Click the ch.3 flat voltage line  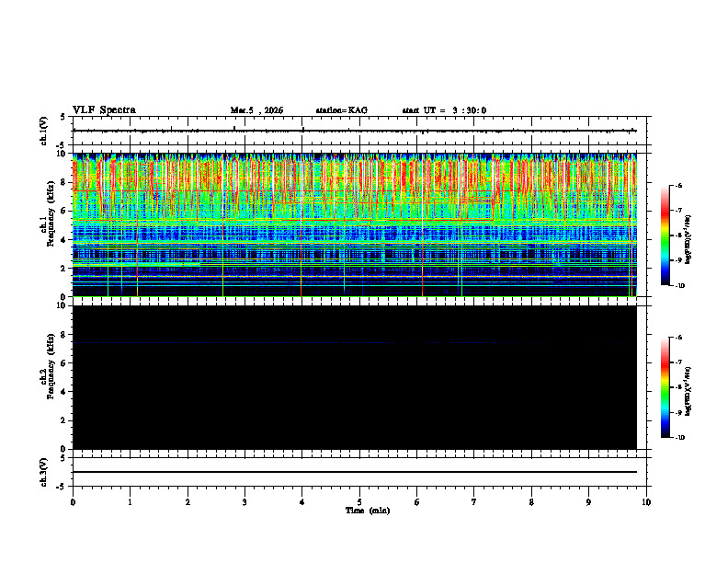point(354,472)
